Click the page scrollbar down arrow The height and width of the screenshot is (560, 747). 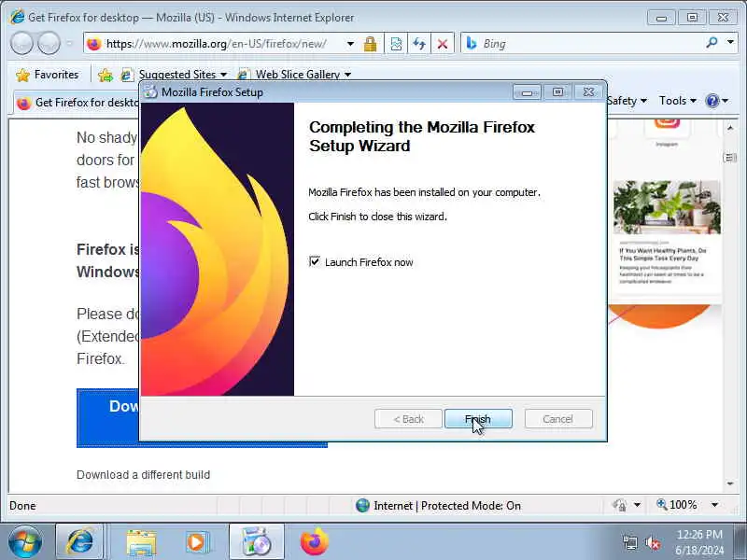(730, 483)
